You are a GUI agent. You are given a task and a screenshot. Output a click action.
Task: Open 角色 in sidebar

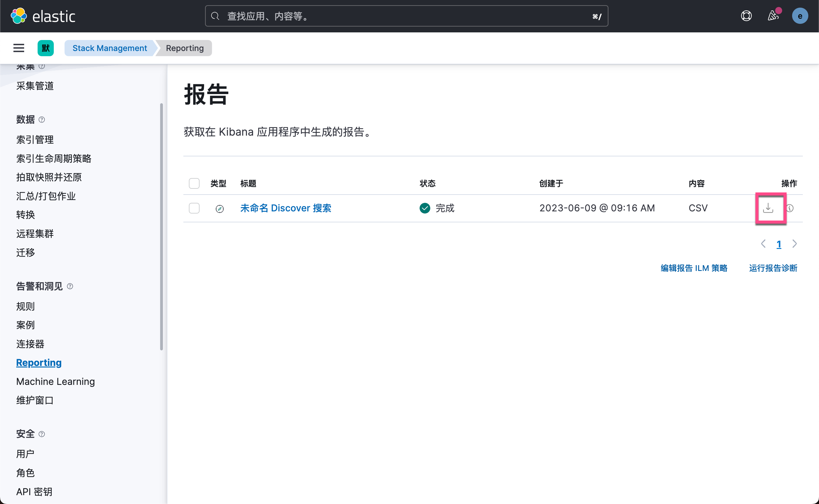tap(26, 473)
